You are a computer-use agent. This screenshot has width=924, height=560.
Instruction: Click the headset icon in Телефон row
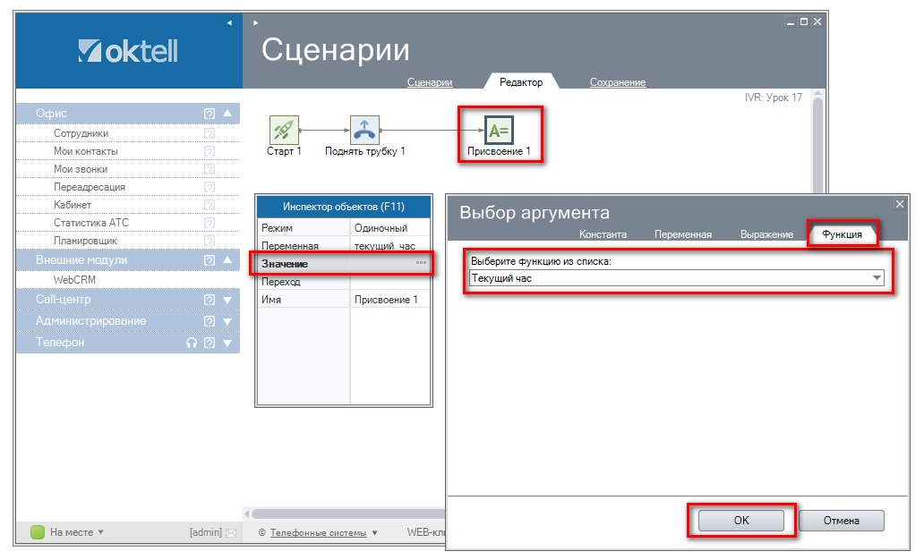(191, 343)
